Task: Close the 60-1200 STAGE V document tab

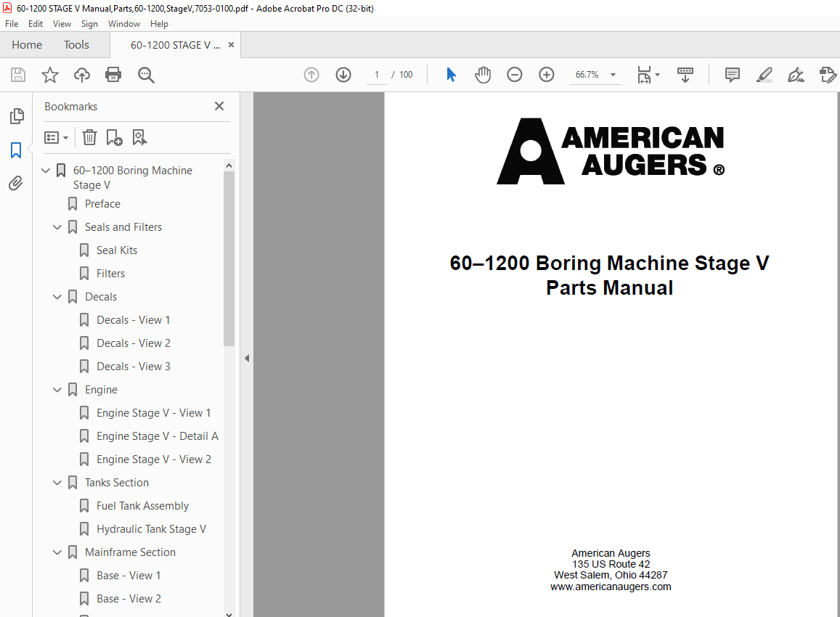Action: [232, 45]
